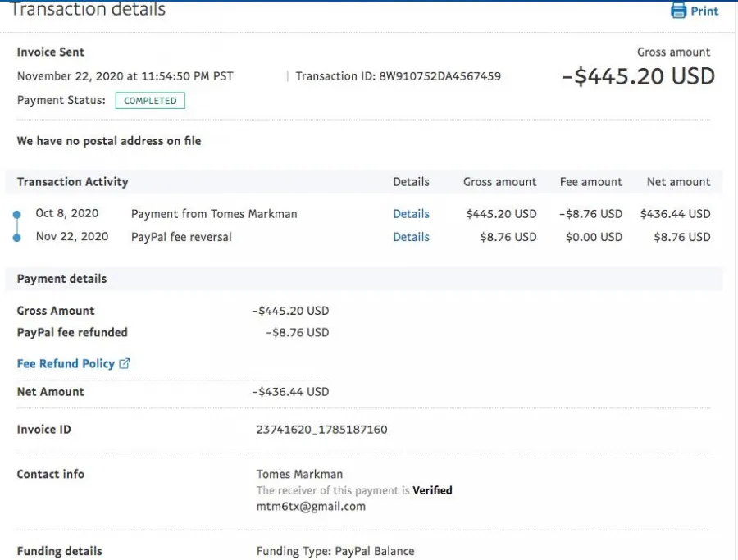This screenshot has width=738, height=560.
Task: Click the Print link text
Action: 704,11
